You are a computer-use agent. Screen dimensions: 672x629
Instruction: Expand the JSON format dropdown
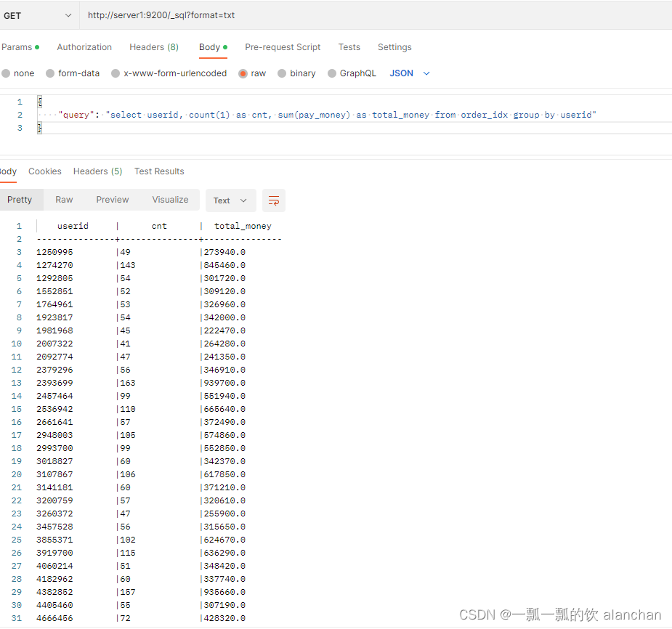pyautogui.click(x=426, y=73)
